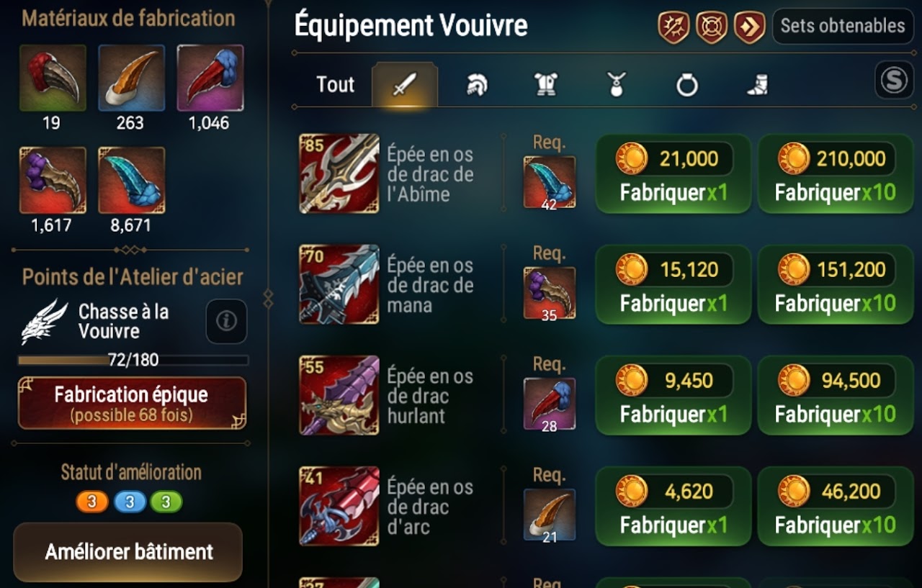Click the Fabrication épique button
The image size is (922, 588).
click(x=132, y=402)
